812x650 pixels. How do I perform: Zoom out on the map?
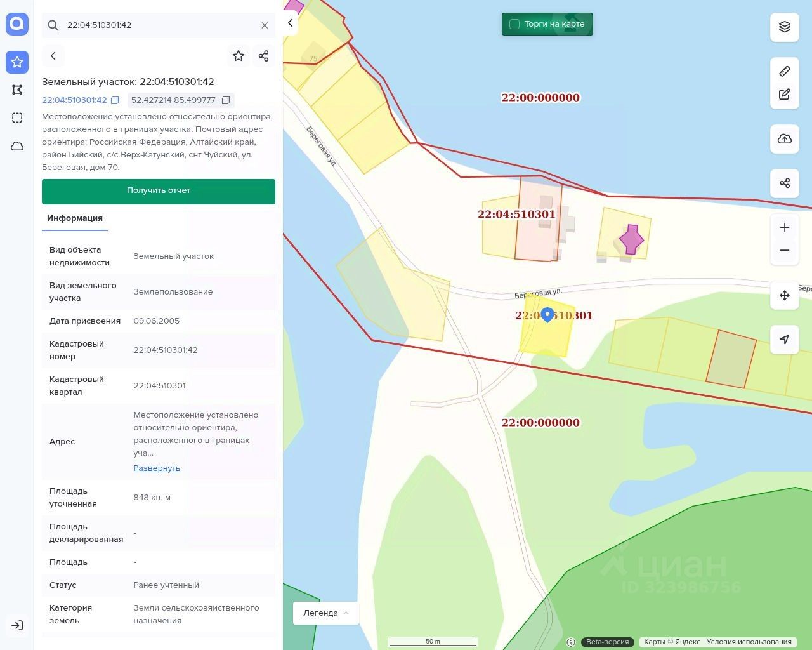[x=785, y=250]
